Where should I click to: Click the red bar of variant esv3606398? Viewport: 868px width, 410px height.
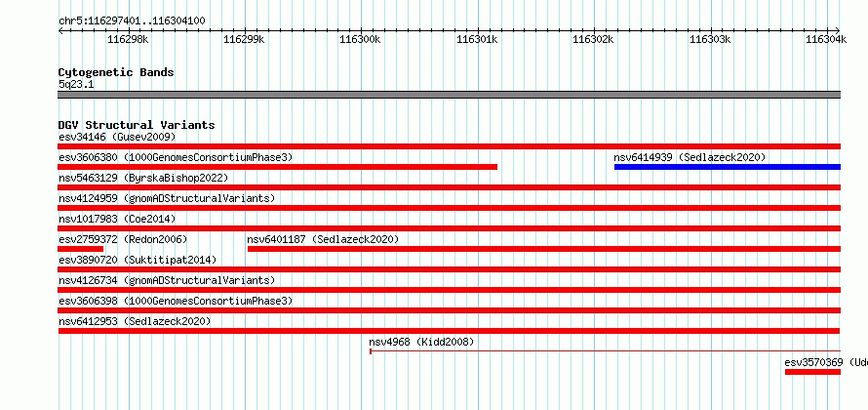pos(450,310)
